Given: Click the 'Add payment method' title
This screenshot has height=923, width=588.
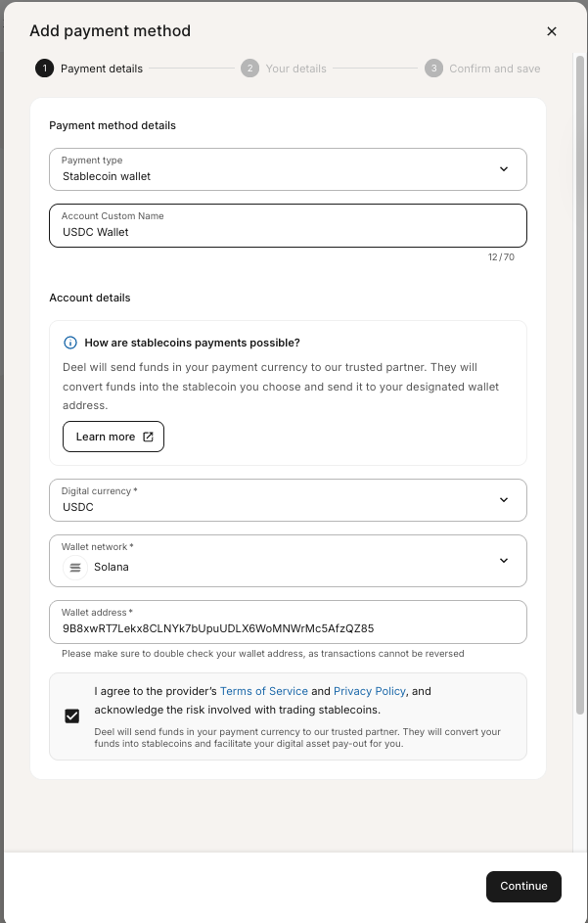Looking at the screenshot, I should (x=110, y=30).
